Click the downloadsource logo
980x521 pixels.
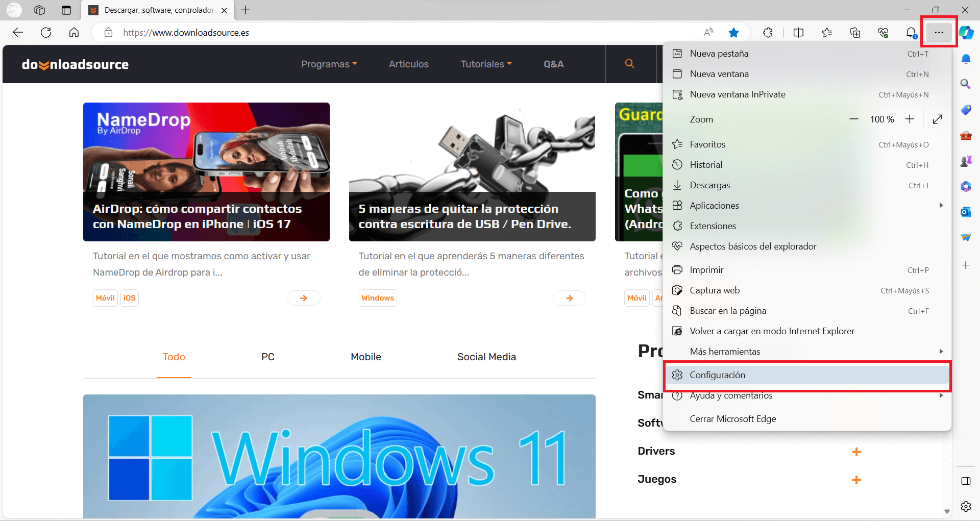[x=75, y=64]
